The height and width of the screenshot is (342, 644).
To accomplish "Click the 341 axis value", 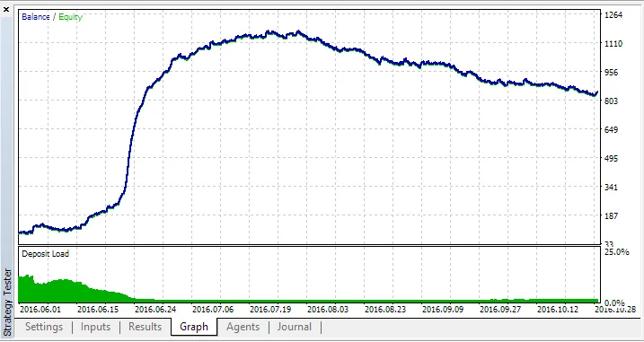I will point(612,188).
